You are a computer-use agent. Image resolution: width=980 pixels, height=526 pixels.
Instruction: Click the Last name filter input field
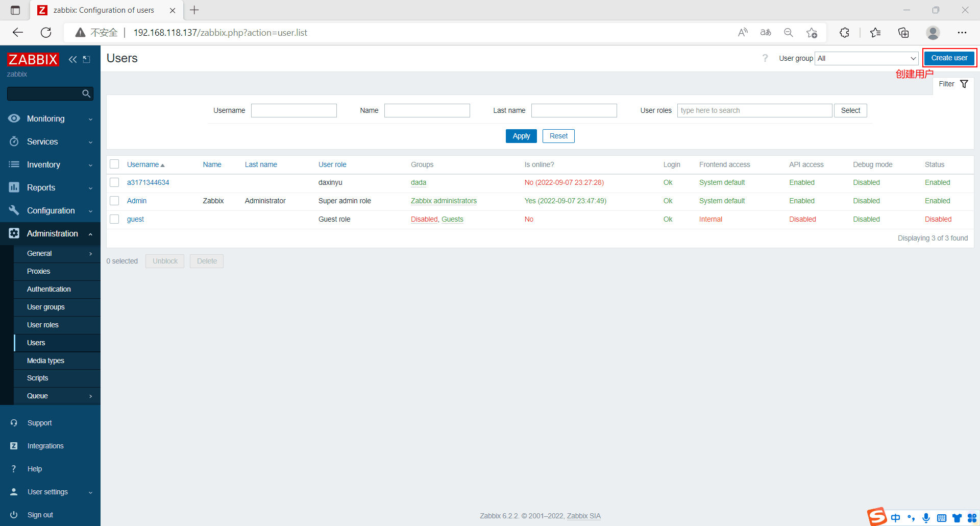[574, 110]
